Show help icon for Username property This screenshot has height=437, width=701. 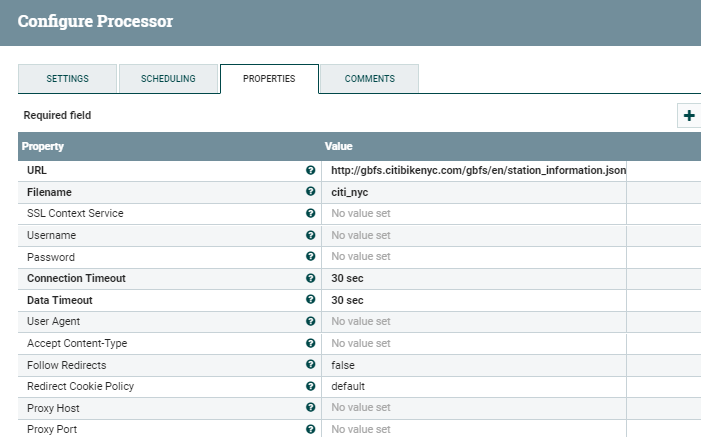pyautogui.click(x=310, y=235)
